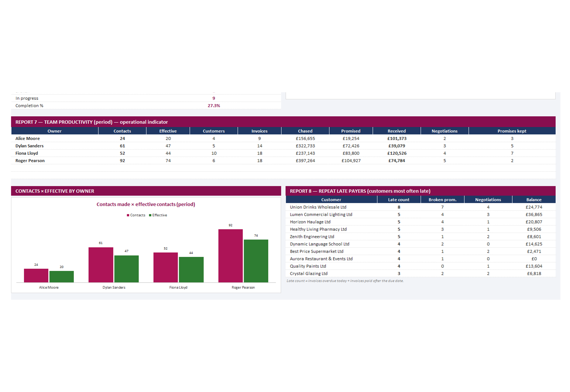
Task: Click the 'Broken prom.' column header
Action: [x=443, y=200]
